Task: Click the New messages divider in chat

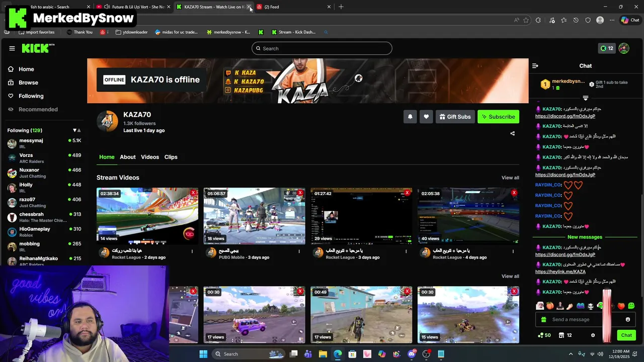Action: tap(585, 237)
